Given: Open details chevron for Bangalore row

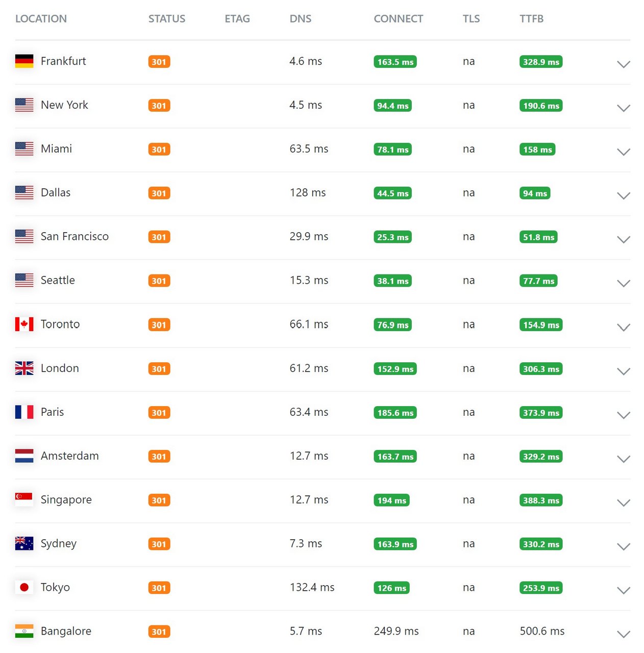Looking at the screenshot, I should pos(623,635).
